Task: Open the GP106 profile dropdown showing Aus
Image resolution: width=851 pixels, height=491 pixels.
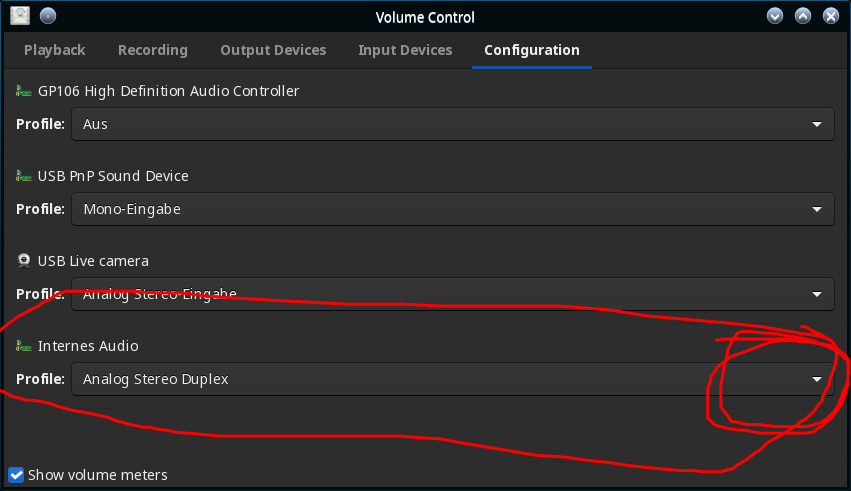Action: pyautogui.click(x=453, y=124)
